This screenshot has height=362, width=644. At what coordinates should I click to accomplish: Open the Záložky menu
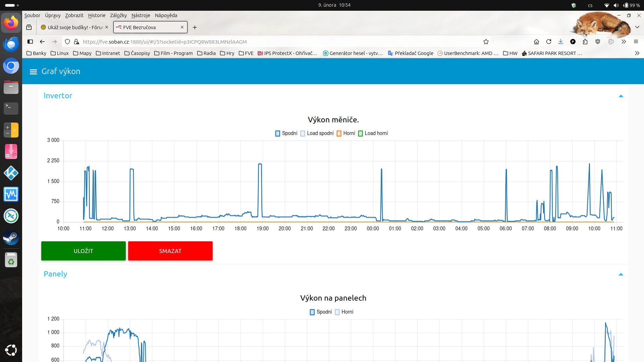click(118, 15)
